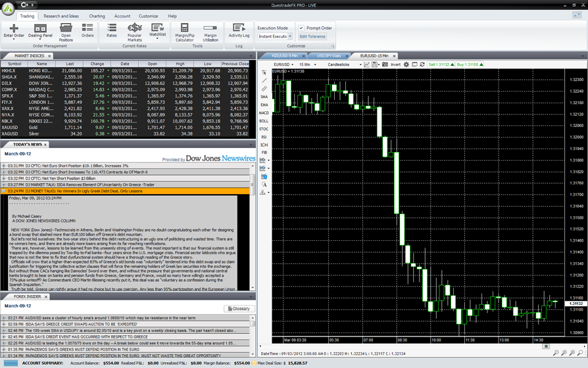Switch to the NZD/USD-5 Min chart tab
The width and height of the screenshot is (588, 368).
[285, 55]
